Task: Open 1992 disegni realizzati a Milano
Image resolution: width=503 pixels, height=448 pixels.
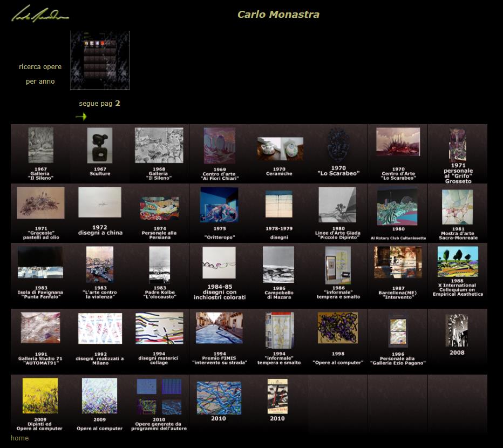Action: (100, 329)
